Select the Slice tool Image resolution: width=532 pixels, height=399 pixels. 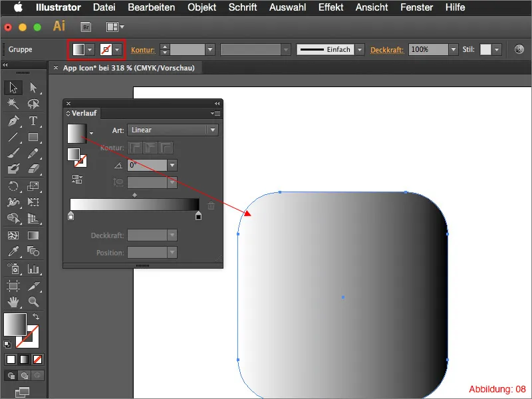coord(33,286)
